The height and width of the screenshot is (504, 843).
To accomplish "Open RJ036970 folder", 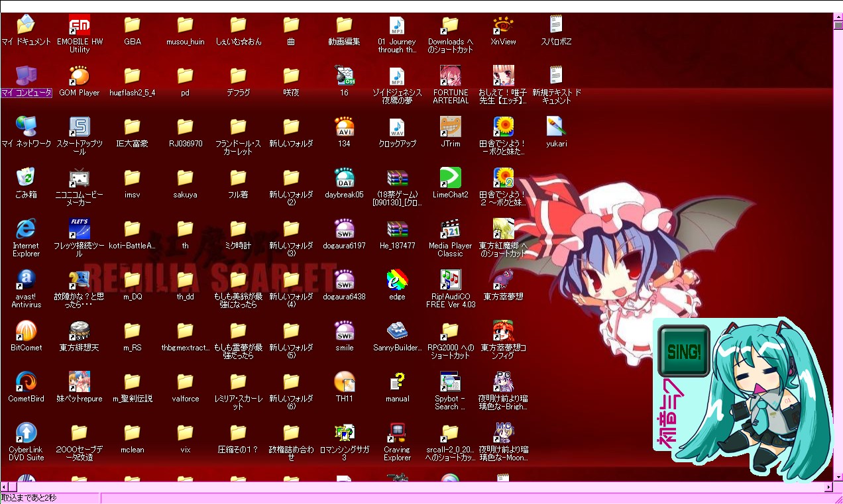I will pos(185,127).
